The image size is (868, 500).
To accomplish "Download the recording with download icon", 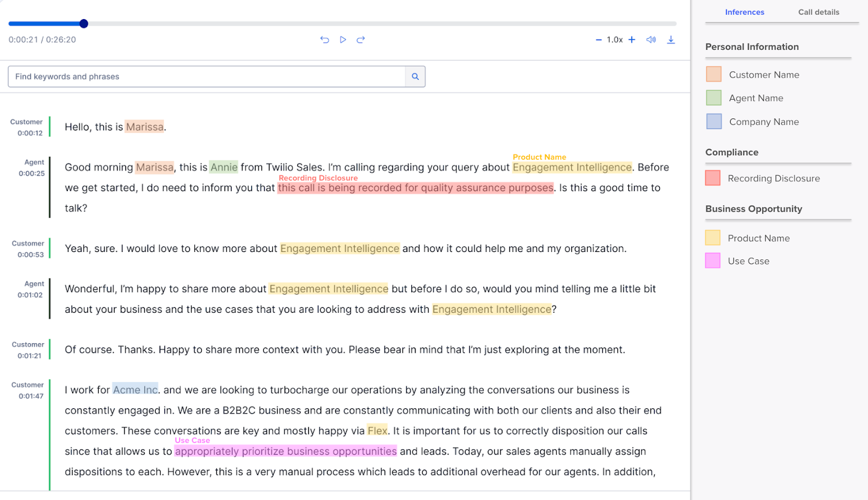I will pyautogui.click(x=671, y=40).
